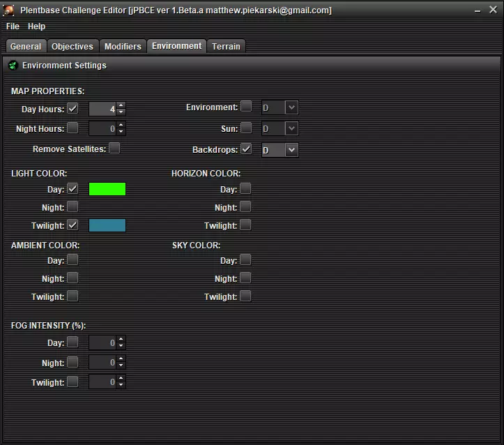Open the Help menu
Screen dimensions: 504x445
[36, 27]
